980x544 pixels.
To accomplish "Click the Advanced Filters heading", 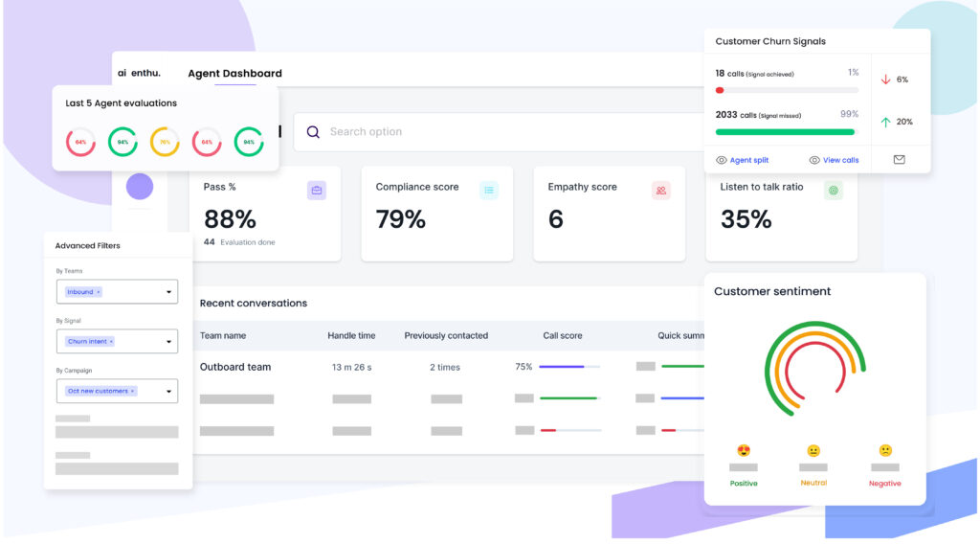I will click(x=87, y=246).
